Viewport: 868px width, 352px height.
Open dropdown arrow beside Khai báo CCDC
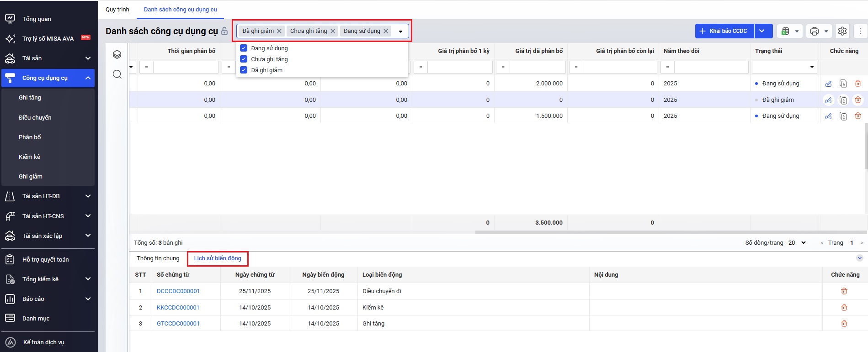[762, 31]
